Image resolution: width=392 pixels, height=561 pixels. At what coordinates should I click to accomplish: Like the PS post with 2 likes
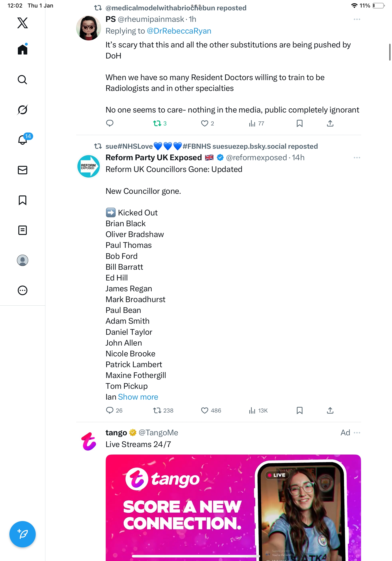click(x=204, y=123)
